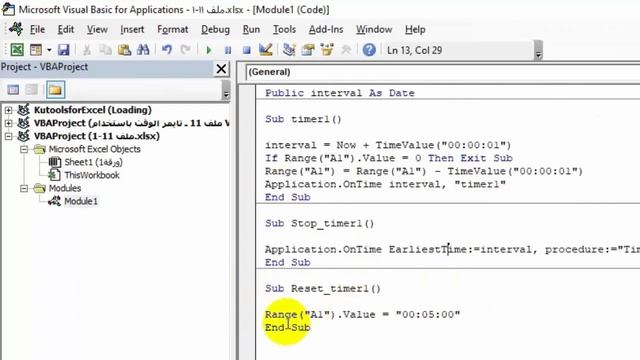
Task: Open the Project Explorer toolbar icon
Action: coord(289,50)
